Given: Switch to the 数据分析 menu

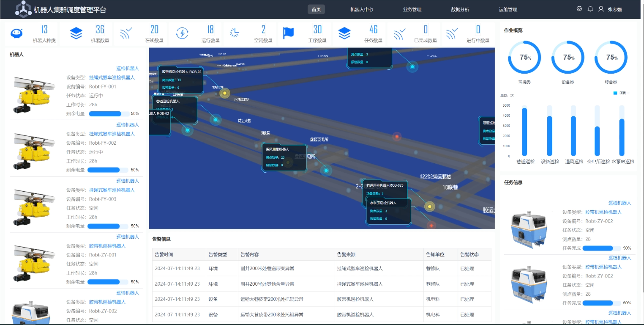Looking at the screenshot, I should (x=460, y=9).
